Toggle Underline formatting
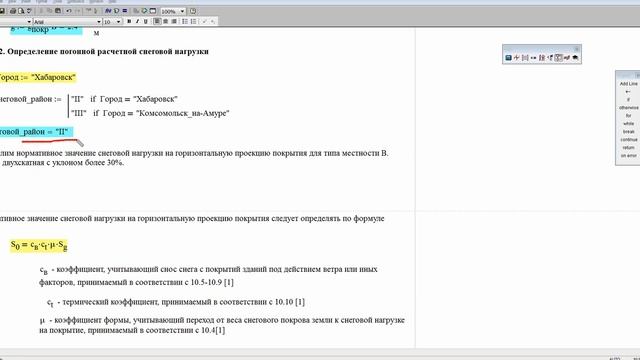Image resolution: width=640 pixels, height=360 pixels. tap(145, 22)
